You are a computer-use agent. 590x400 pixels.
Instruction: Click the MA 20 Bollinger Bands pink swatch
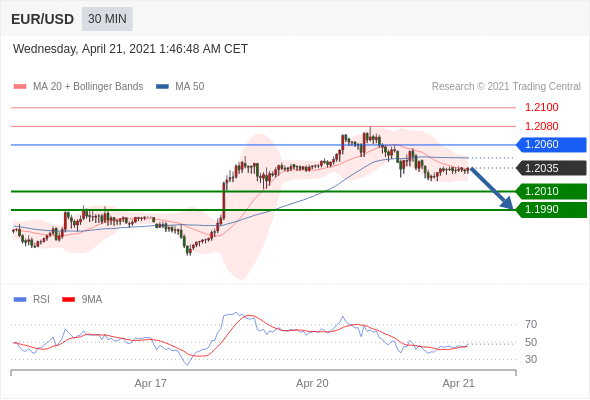click(x=20, y=87)
